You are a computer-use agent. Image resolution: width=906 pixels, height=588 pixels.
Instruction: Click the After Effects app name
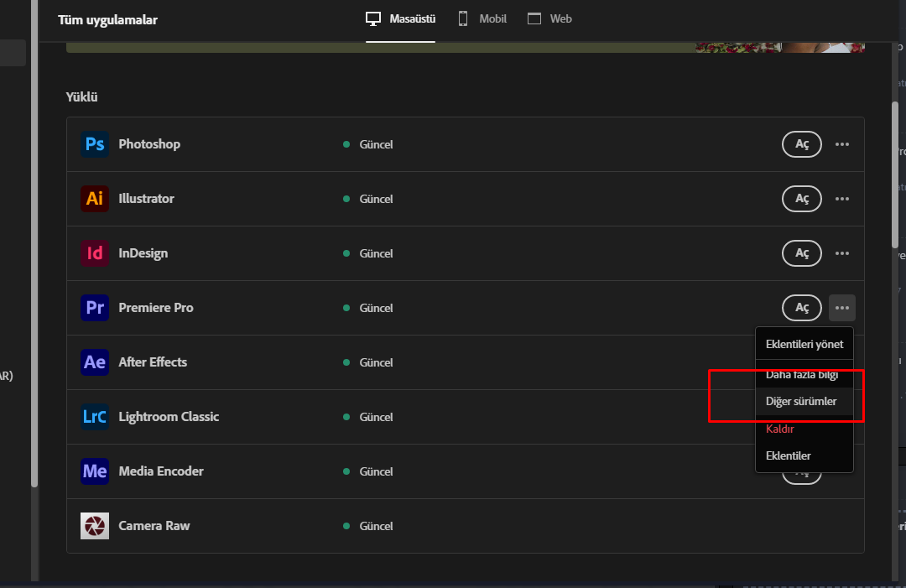tap(154, 362)
